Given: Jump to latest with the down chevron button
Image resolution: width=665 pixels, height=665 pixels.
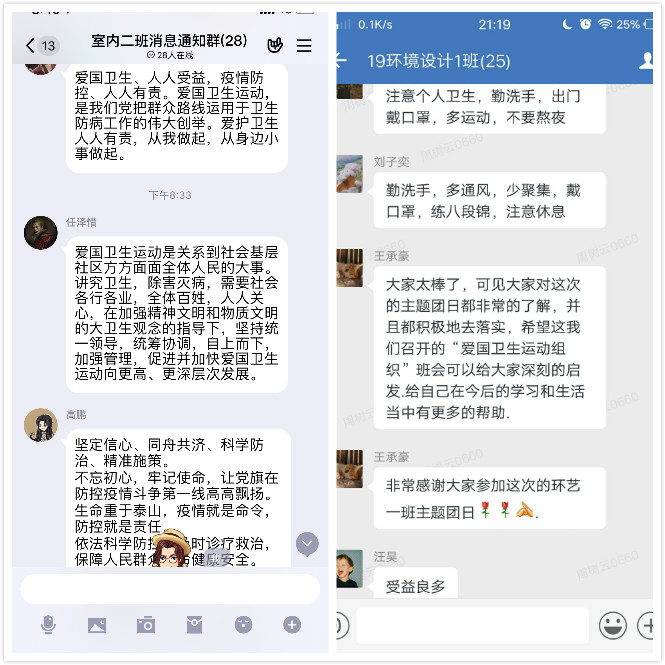Looking at the screenshot, I should (x=307, y=543).
